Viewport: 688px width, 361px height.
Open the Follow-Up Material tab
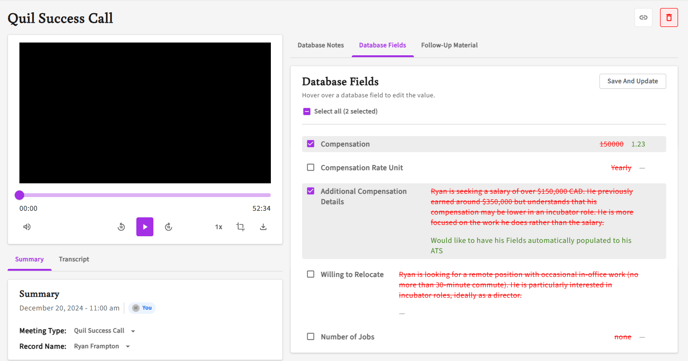click(449, 45)
